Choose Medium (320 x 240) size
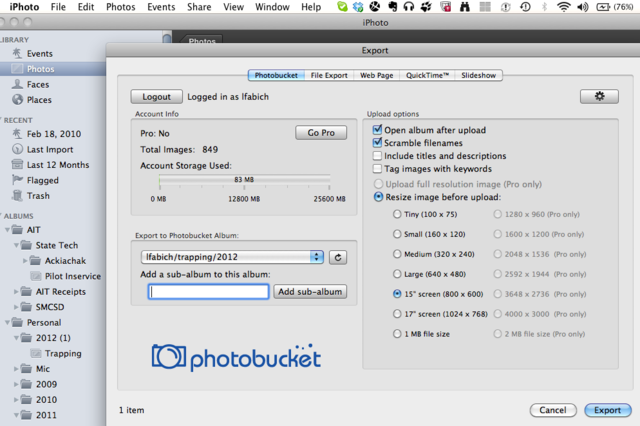 click(x=397, y=254)
